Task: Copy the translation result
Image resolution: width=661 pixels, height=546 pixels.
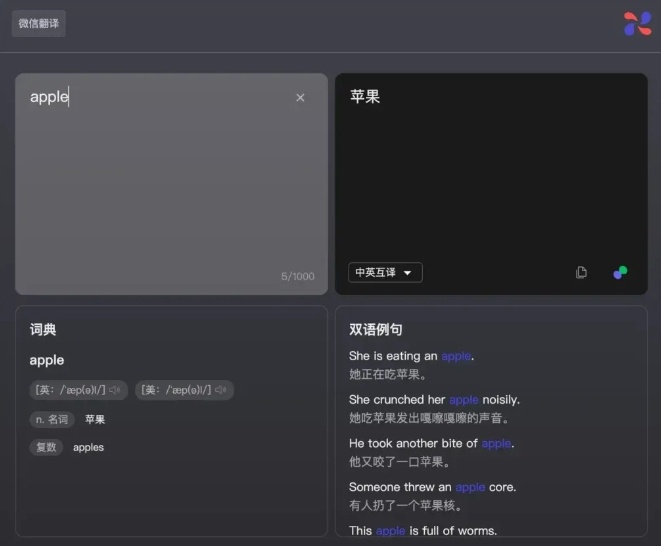Action: (x=581, y=272)
